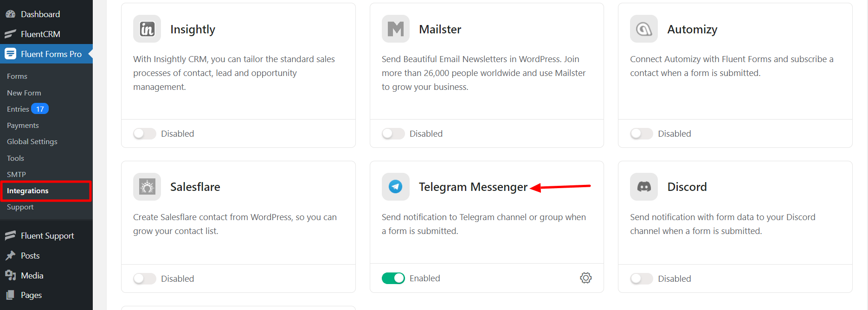Image resolution: width=868 pixels, height=310 pixels.
Task: Enable the Salesflare integration switch
Action: point(145,278)
